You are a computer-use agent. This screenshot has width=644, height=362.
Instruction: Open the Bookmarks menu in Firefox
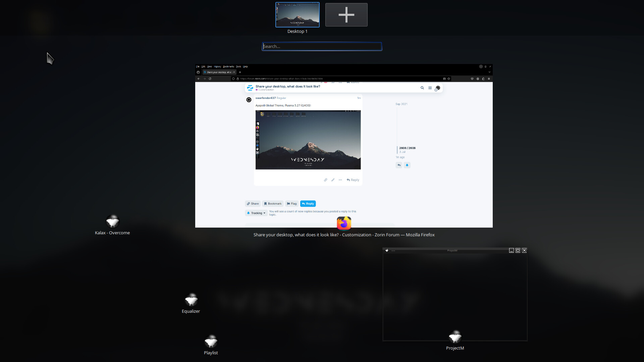tap(228, 67)
